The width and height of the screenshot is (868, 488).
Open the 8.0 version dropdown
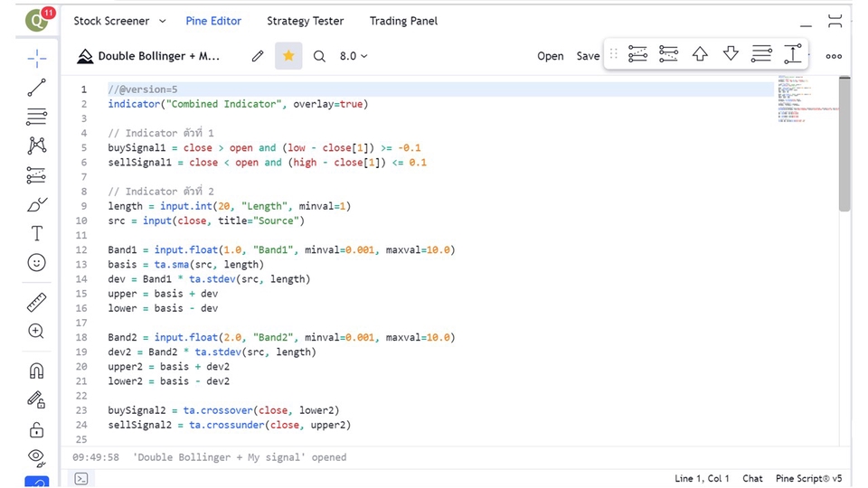point(354,56)
